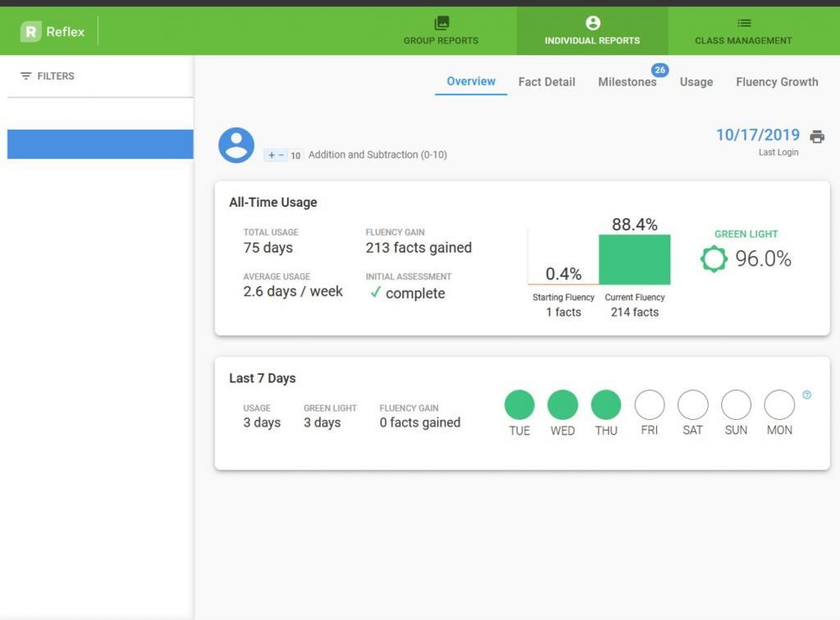840x620 pixels.
Task: Click the MON empty usage circle
Action: 779,404
